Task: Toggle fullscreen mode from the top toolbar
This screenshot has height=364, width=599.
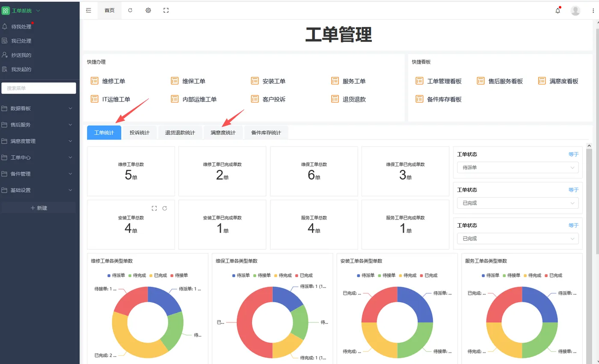Action: pos(166,10)
